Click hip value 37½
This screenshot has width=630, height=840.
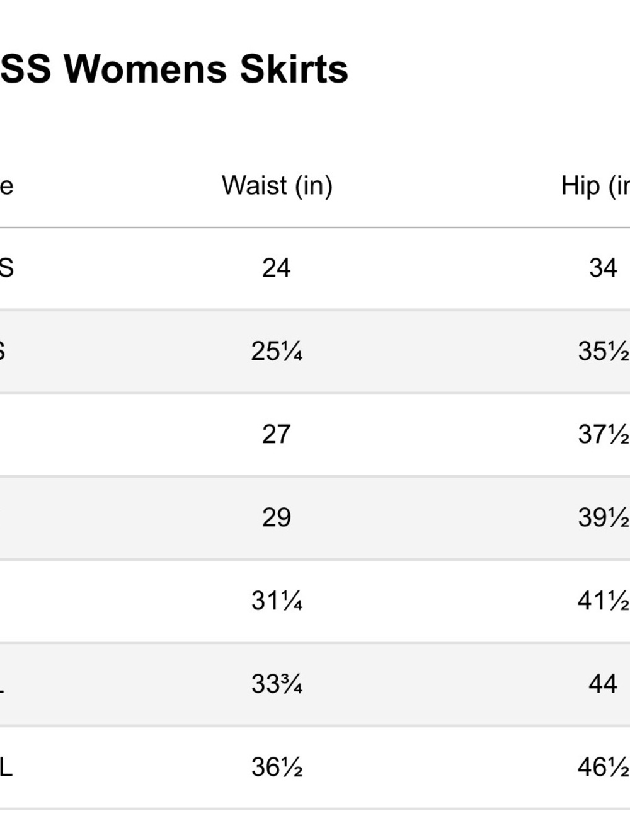click(x=604, y=434)
